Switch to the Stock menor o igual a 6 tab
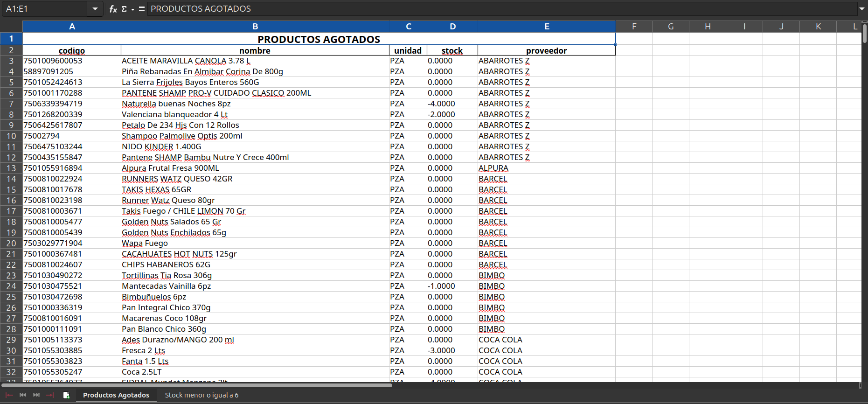868x404 pixels. (x=201, y=395)
